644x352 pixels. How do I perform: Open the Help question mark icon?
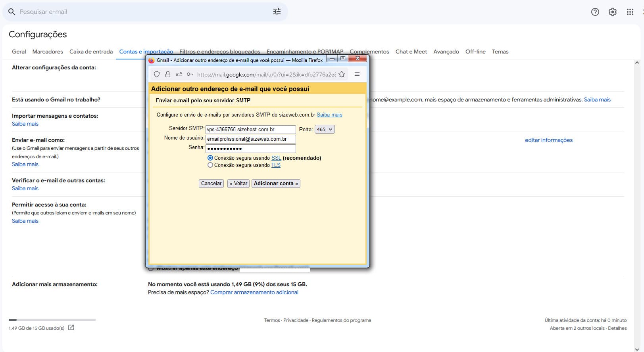click(595, 12)
